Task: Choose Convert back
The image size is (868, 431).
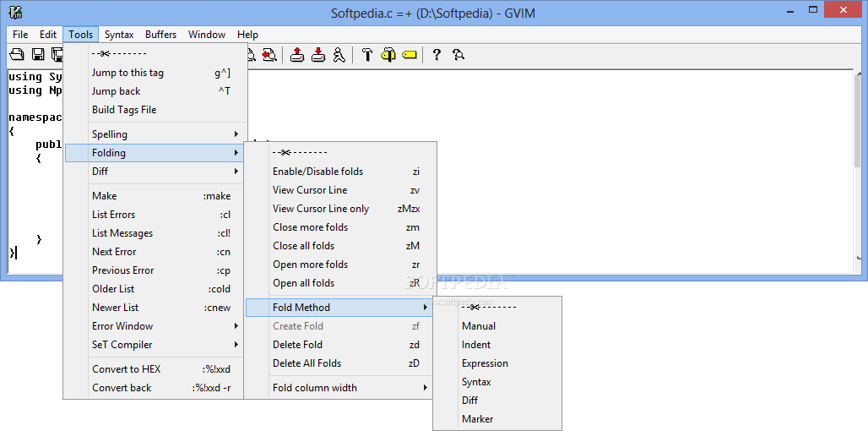Action: pos(155,388)
